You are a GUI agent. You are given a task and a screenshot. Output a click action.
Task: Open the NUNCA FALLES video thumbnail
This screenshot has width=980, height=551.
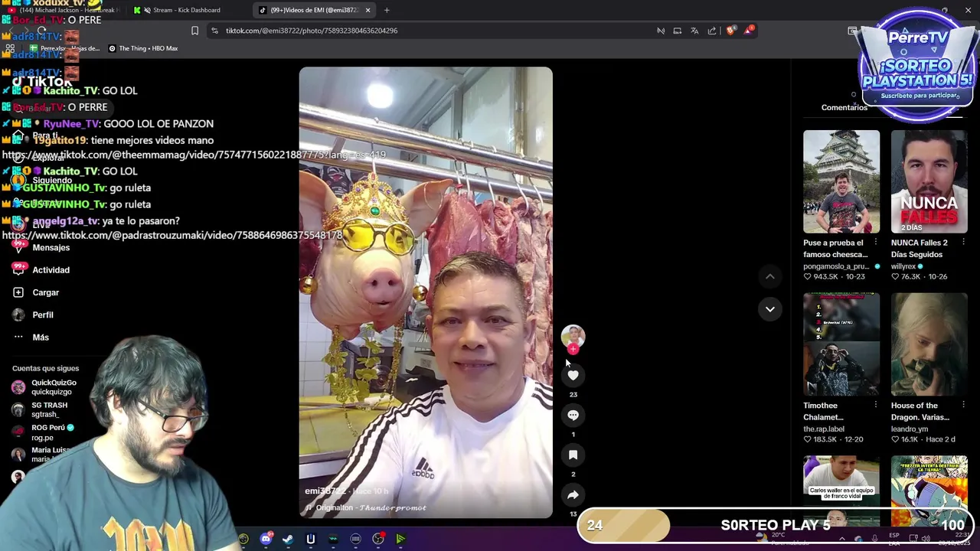coord(929,181)
